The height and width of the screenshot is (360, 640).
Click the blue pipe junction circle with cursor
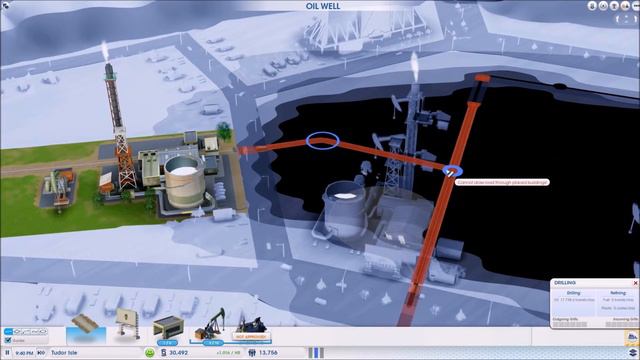click(452, 171)
